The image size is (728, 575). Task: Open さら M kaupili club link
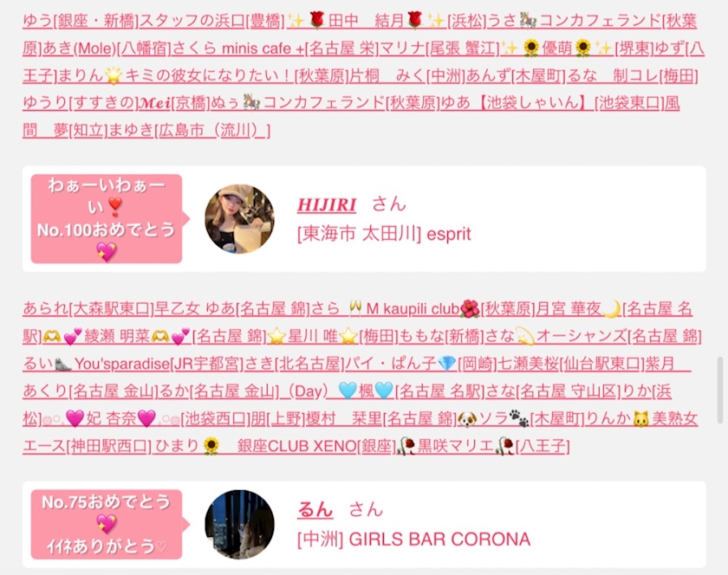(395, 308)
